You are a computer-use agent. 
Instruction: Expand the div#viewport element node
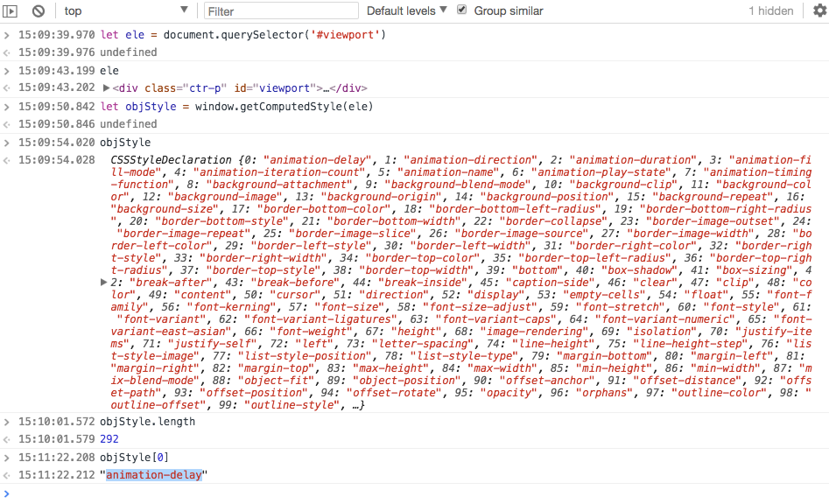click(x=107, y=88)
